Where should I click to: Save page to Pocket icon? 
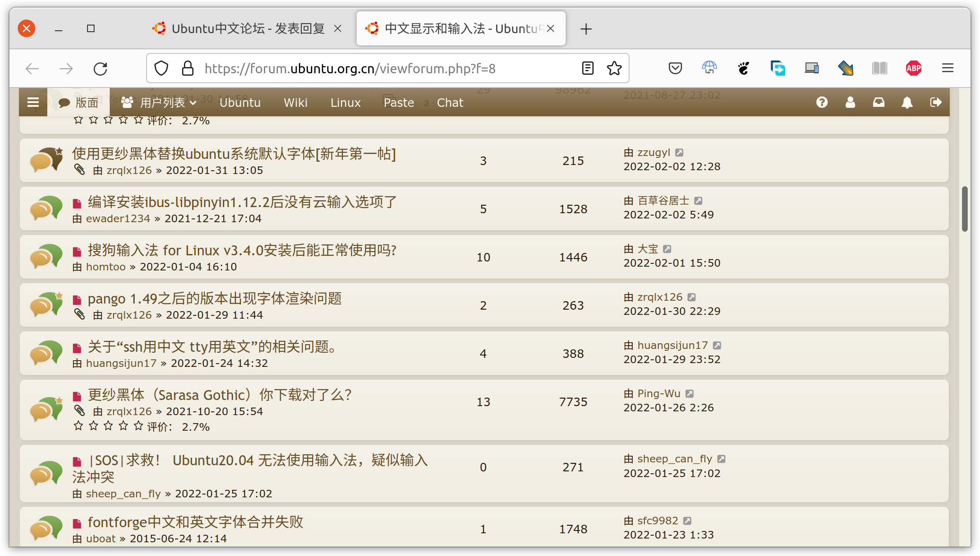(x=675, y=69)
